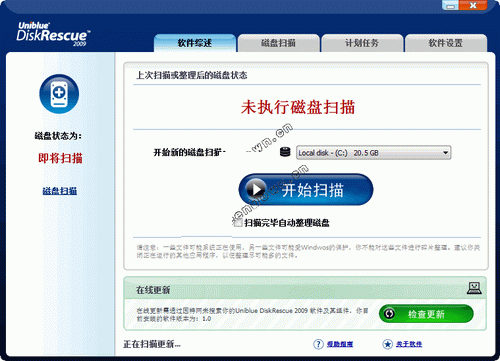500x361 pixels.
Task: Click the refresh icon on 检查更新 button
Action: 389,314
